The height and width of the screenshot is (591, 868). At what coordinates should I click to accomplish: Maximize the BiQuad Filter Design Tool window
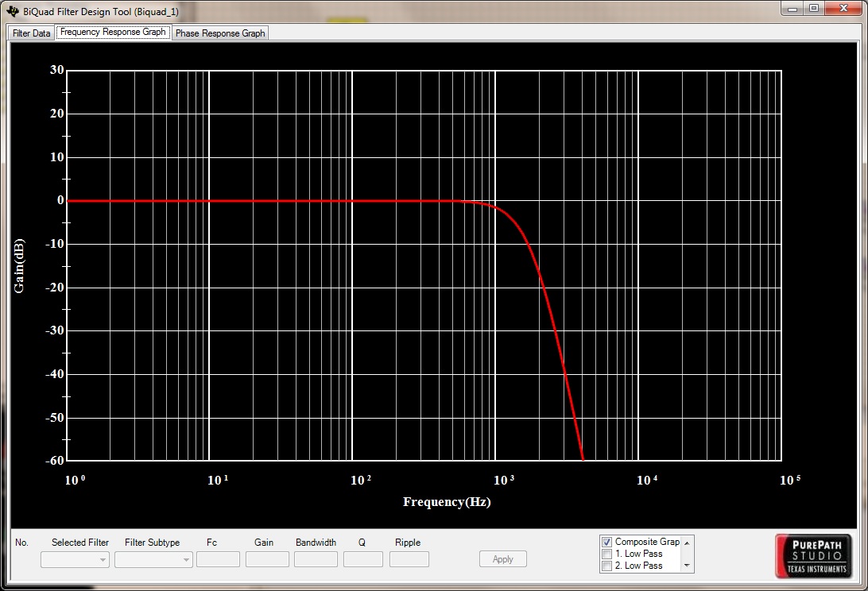(814, 9)
